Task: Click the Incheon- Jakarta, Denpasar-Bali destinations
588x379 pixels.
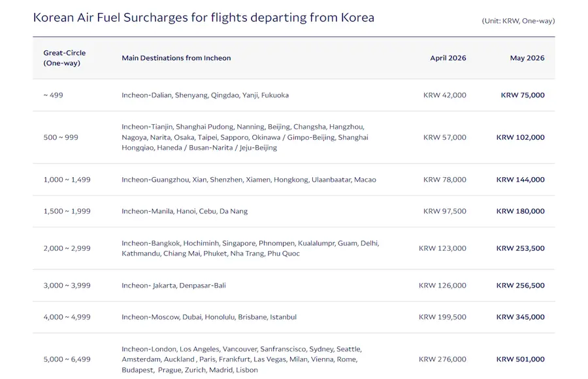Action: click(174, 285)
